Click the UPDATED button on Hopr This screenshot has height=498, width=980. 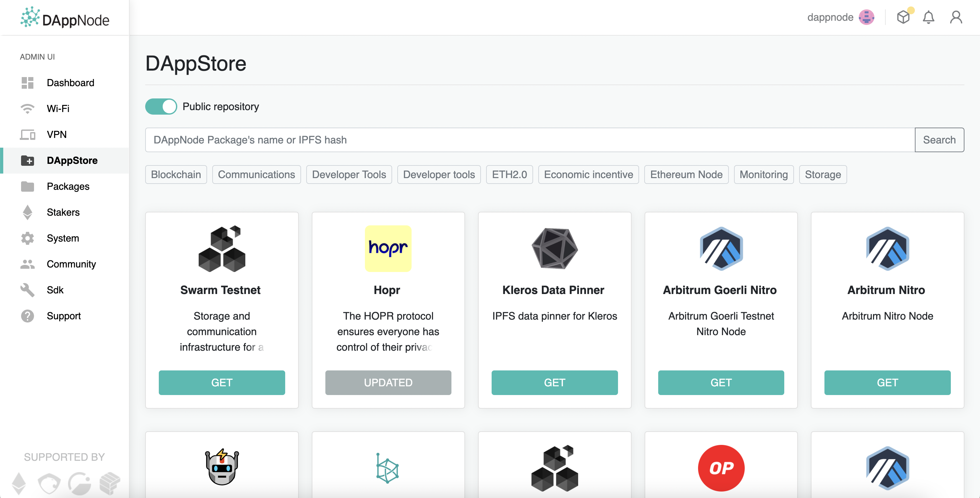(388, 382)
